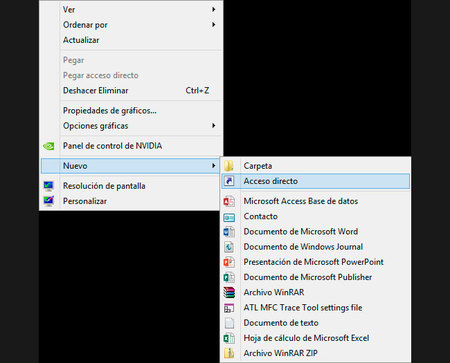Click the WinRAR books archive icon
The image size is (450, 363).
[x=229, y=292]
